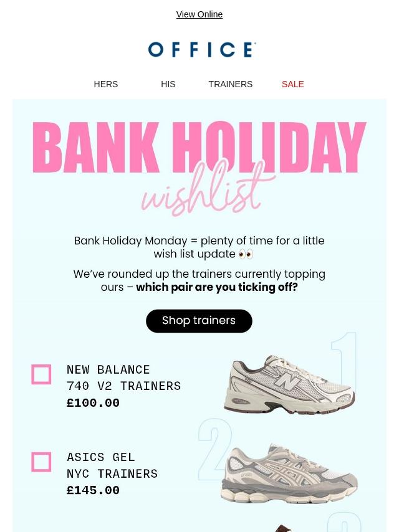Tick the Asics Gel NYC checkbox
399x532 pixels.
click(41, 462)
